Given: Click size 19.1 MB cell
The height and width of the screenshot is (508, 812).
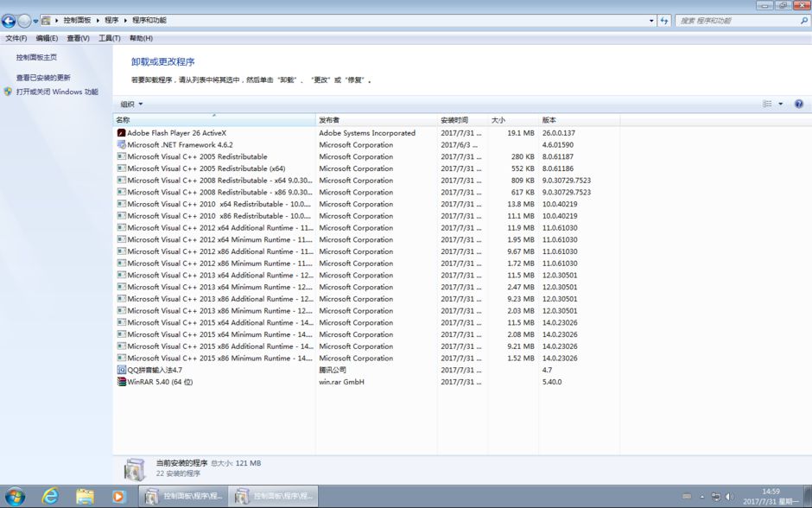Looking at the screenshot, I should [x=520, y=133].
